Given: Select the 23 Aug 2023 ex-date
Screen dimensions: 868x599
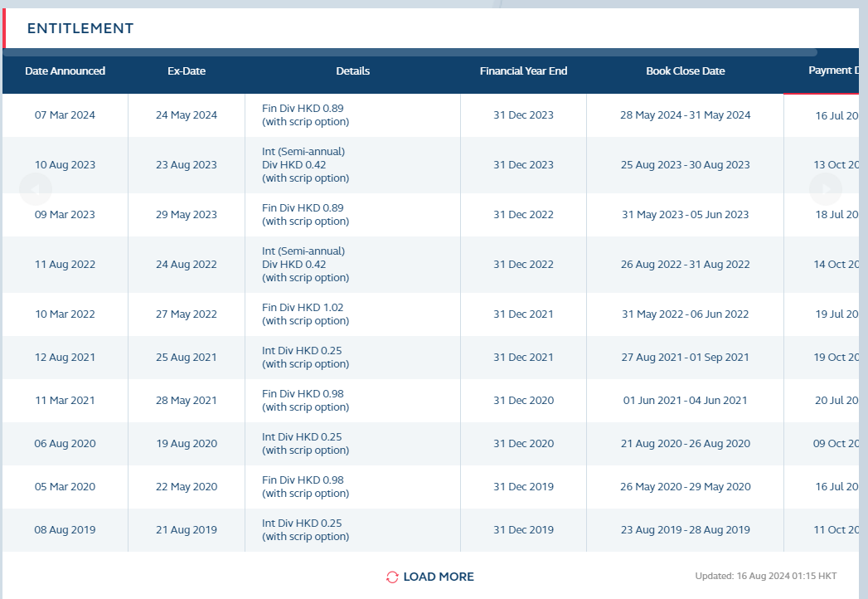Looking at the screenshot, I should (x=187, y=164).
